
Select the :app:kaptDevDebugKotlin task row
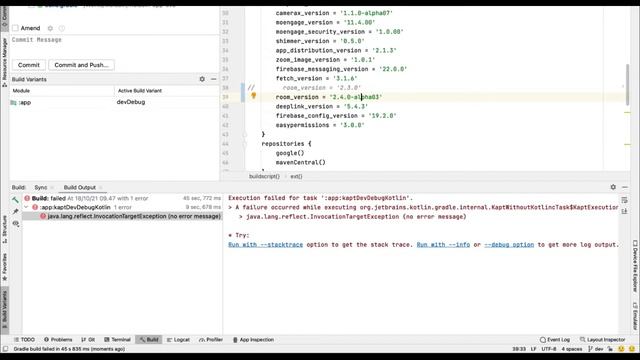pyautogui.click(x=122, y=207)
